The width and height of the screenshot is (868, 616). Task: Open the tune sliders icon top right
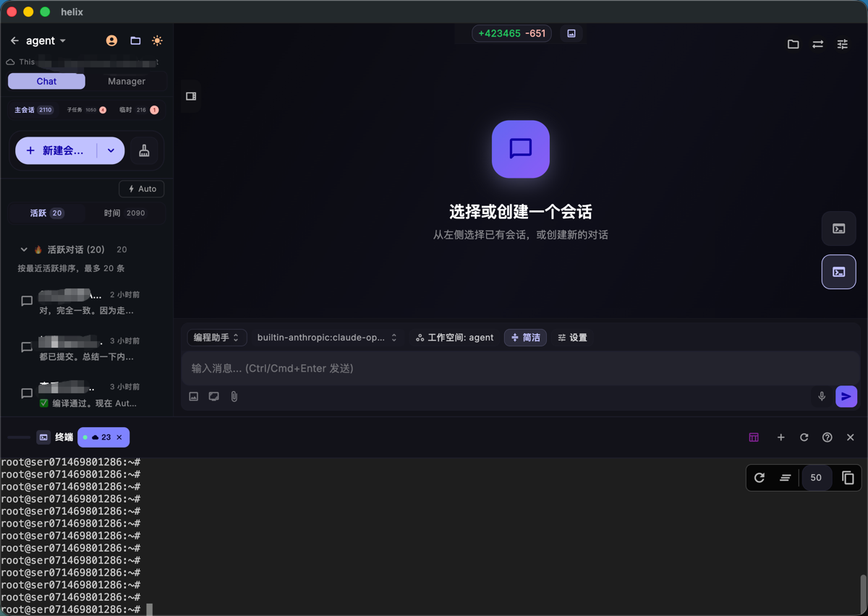point(843,44)
